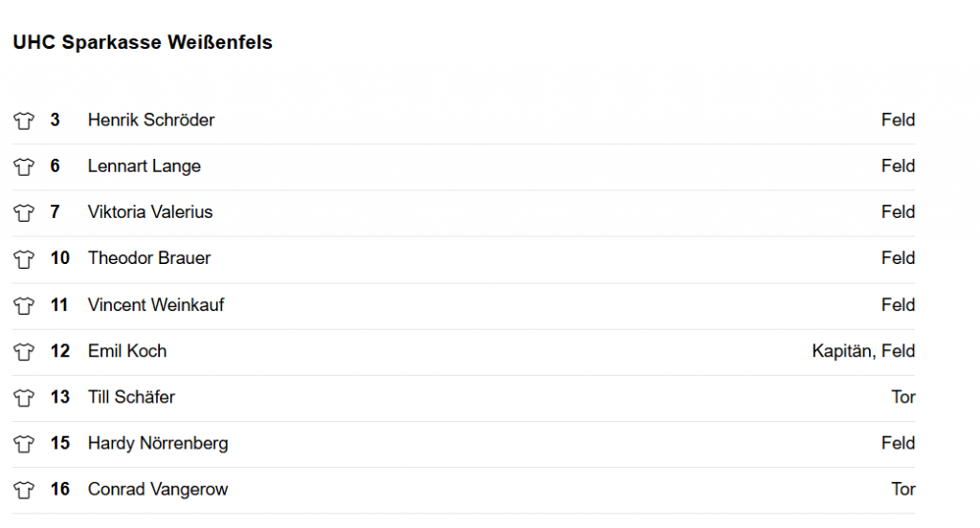This screenshot has width=980, height=528.
Task: Select jersey icon next to Viktoria Valerius
Action: pos(24,213)
